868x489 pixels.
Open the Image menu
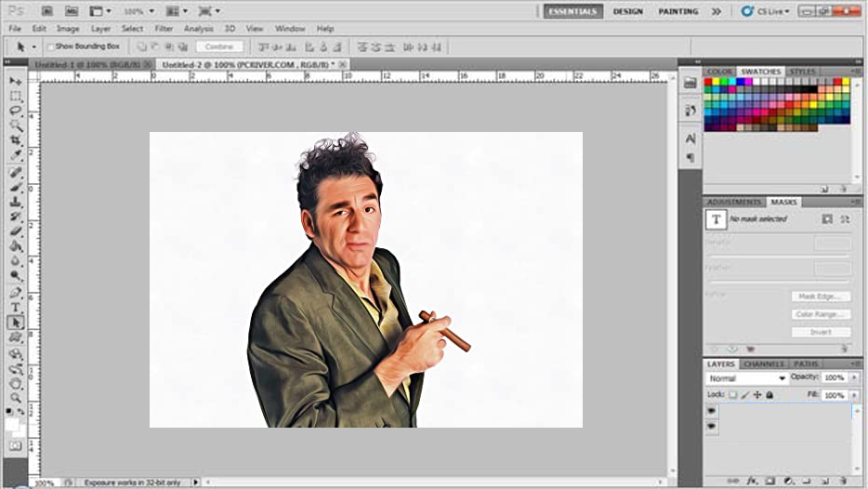68,29
